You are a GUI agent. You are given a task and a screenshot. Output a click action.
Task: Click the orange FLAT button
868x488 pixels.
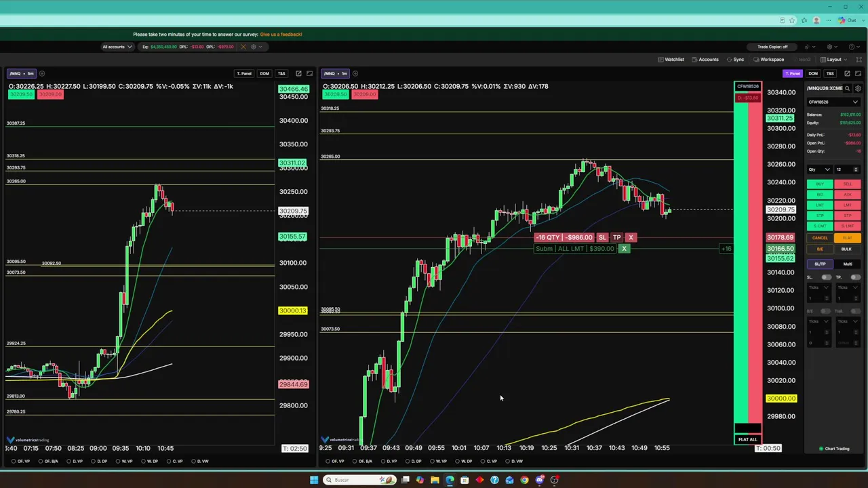848,238
